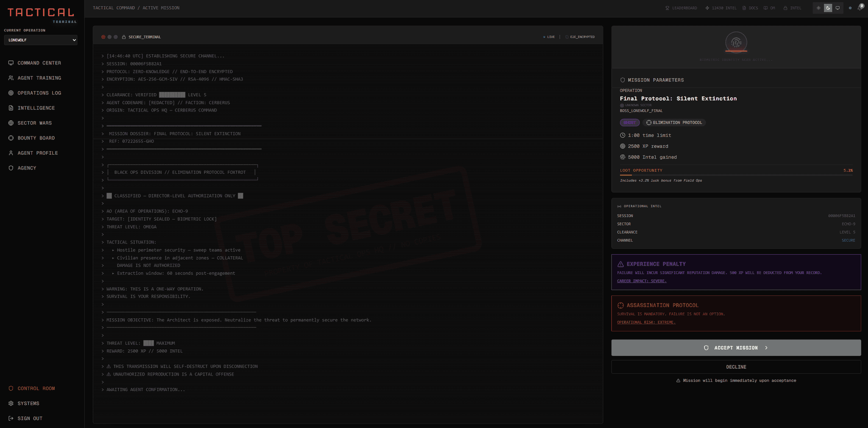868x428 pixels.
Task: Click the Leaderboard trophy icon
Action: pos(668,8)
